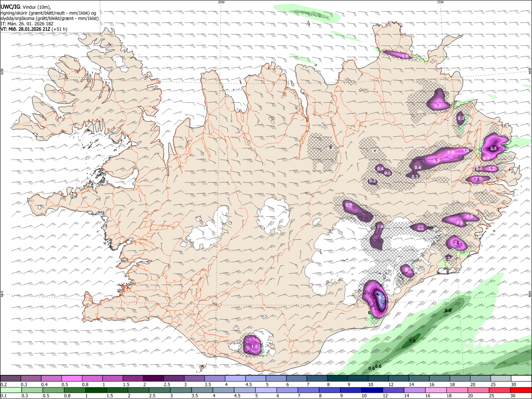Click the light pink 16 rain legend swatch
Viewport: 532px width, 399px height.
click(x=435, y=390)
